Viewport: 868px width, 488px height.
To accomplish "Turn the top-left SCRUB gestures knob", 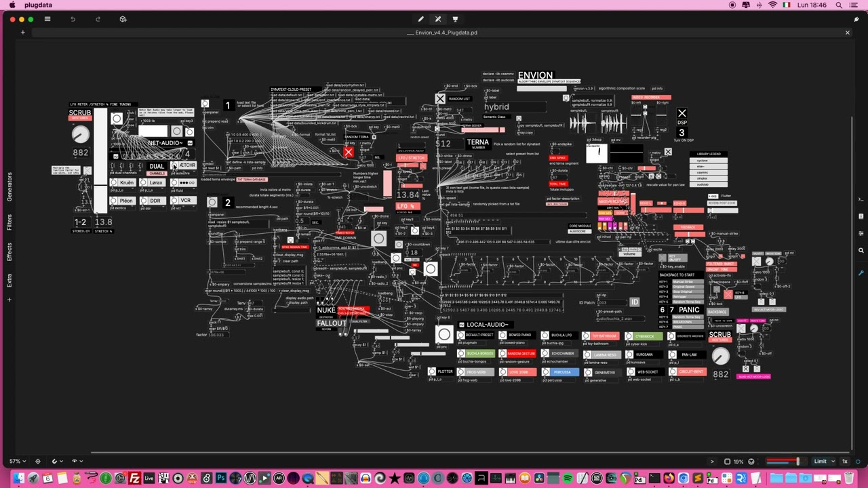I will tap(80, 134).
